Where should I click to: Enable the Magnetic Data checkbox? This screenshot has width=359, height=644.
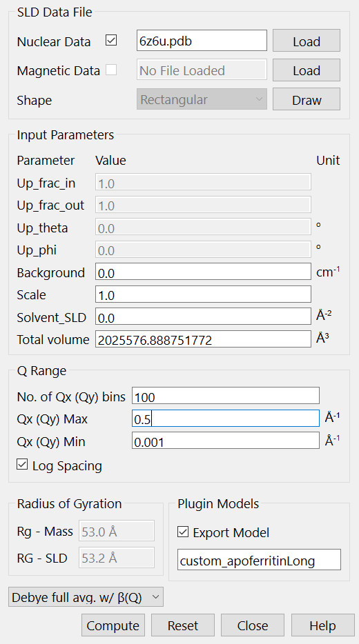coord(111,70)
